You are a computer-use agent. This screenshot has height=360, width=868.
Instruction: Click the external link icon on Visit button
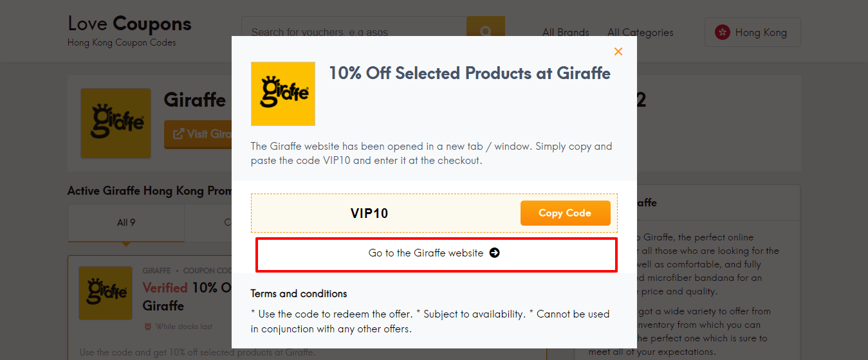179,134
